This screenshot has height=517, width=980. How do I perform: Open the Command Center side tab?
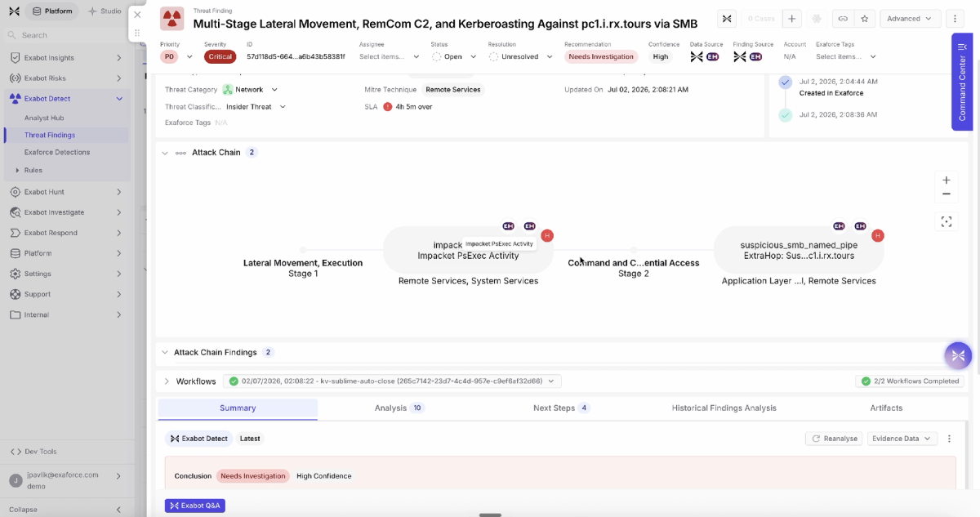pos(962,82)
